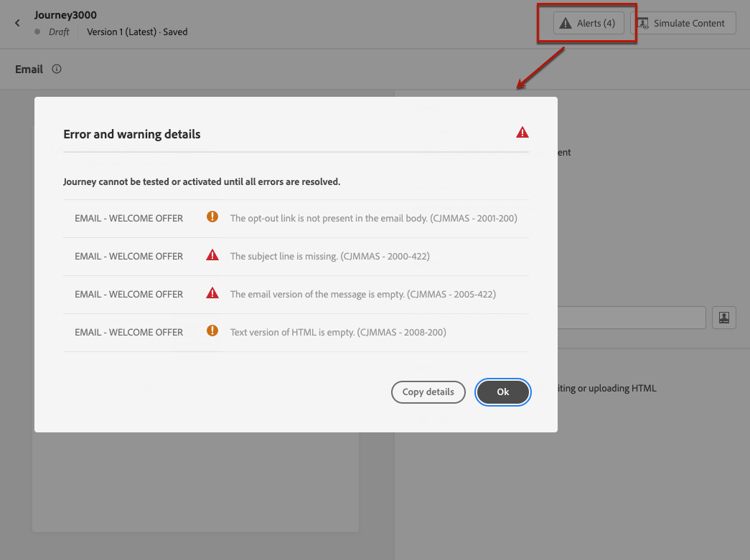Select text 'Text version of HTML is empty'

click(x=292, y=332)
